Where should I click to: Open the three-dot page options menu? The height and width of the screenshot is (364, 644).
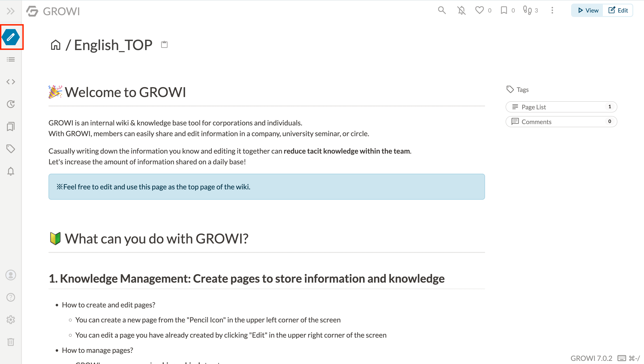point(552,10)
